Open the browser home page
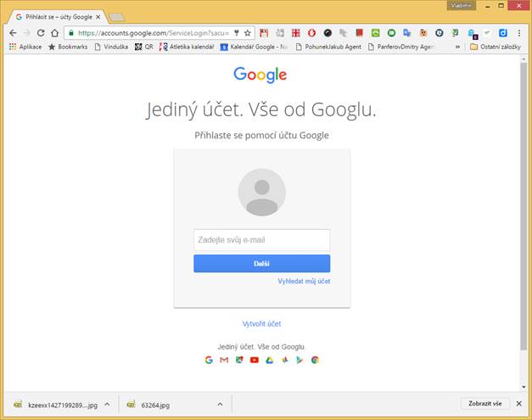 54,33
